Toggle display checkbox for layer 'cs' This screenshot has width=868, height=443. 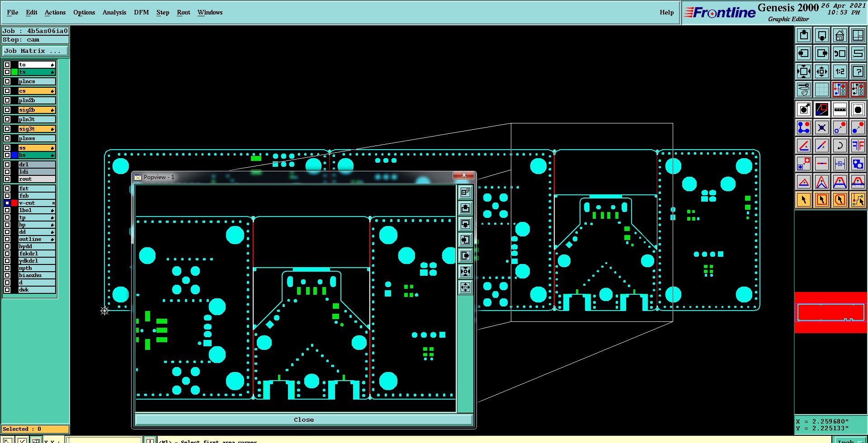(x=7, y=91)
